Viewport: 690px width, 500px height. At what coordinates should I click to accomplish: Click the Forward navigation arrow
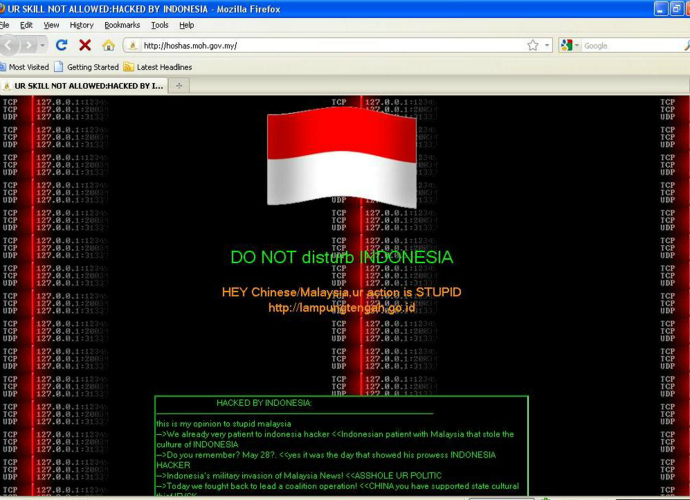tap(29, 45)
